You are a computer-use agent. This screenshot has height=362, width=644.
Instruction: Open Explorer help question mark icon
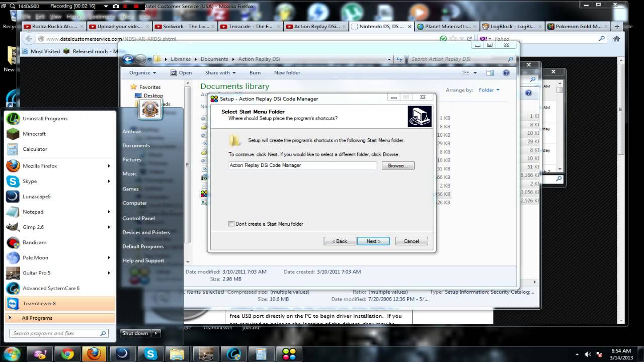(506, 73)
